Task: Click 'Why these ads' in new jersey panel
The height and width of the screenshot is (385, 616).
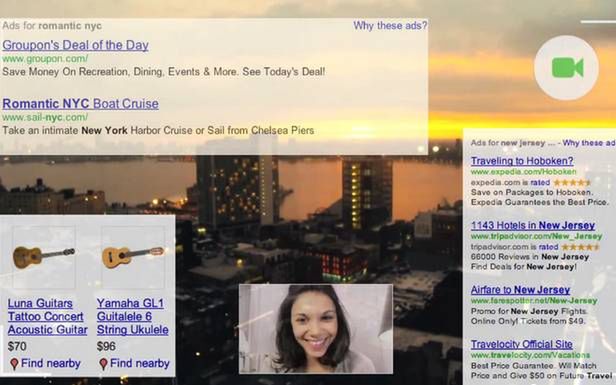Action: [x=589, y=143]
